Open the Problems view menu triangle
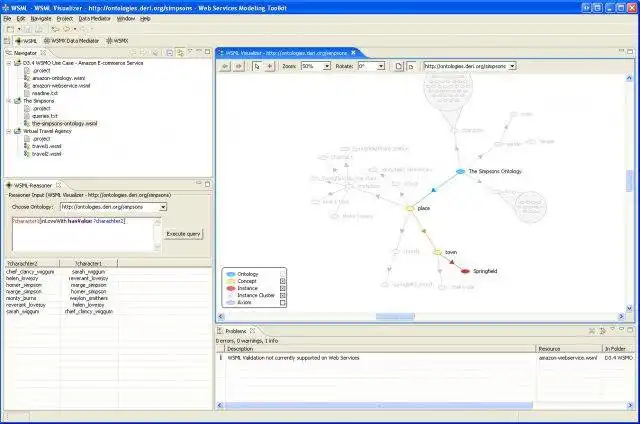Image resolution: width=640 pixels, height=424 pixels. tap(612, 330)
